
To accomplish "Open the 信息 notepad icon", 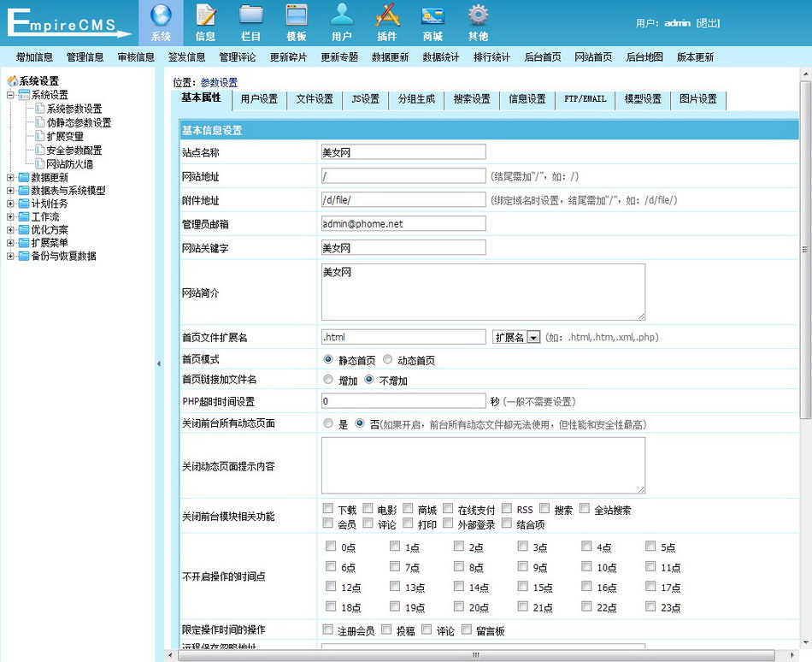I will 206,15.
